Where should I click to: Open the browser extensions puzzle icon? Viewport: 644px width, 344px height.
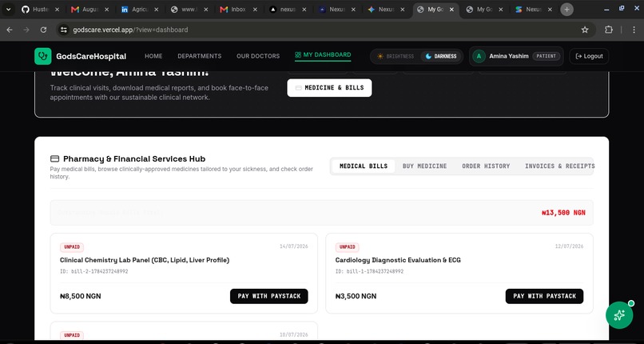click(x=608, y=30)
